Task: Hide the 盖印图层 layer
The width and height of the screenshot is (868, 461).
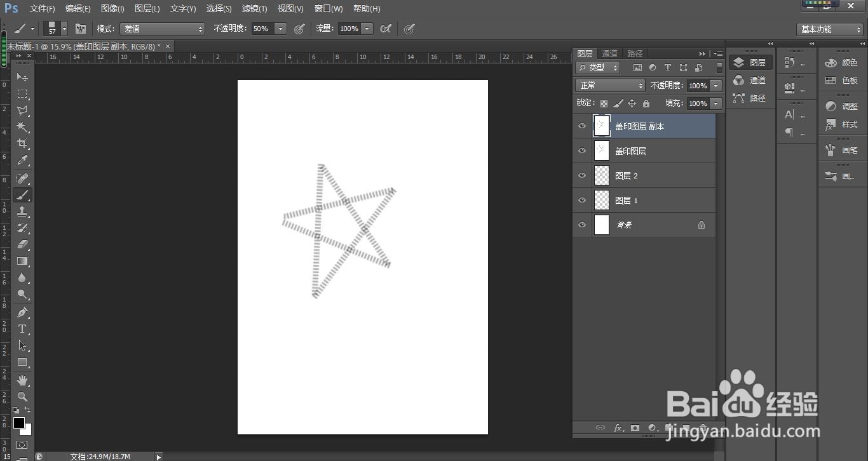Action: point(581,150)
